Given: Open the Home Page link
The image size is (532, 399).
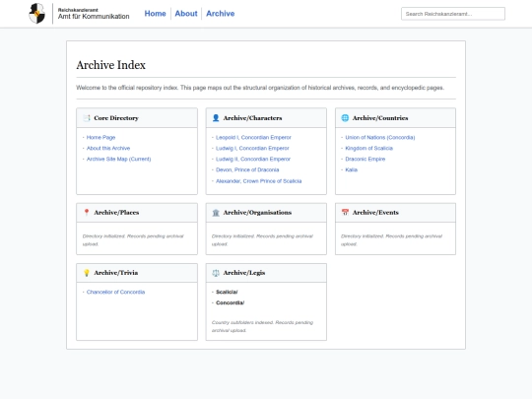Looking at the screenshot, I should [x=100, y=137].
